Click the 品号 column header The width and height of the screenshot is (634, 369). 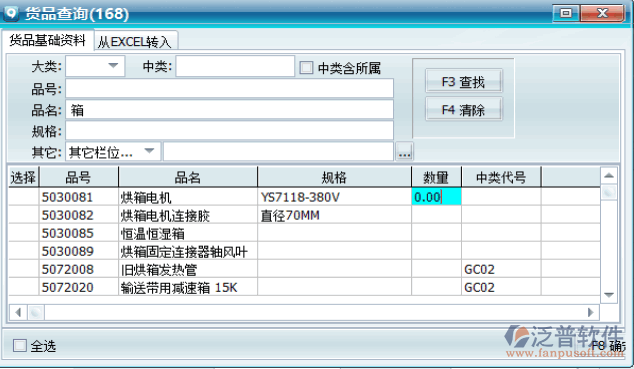(78, 177)
